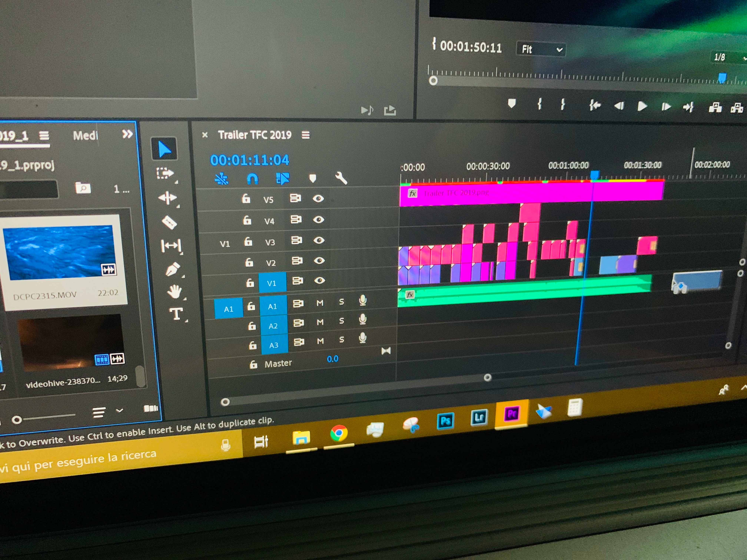Toggle lock on track V2
Image resolution: width=747 pixels, height=560 pixels.
[x=249, y=262]
